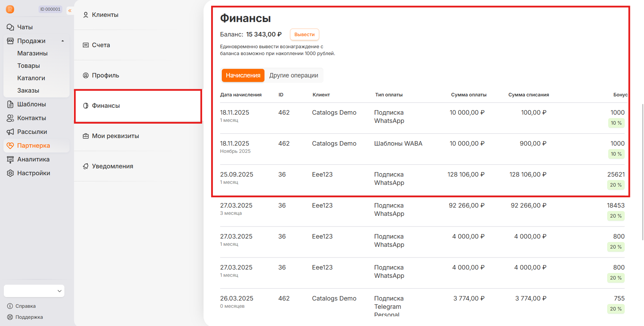The height and width of the screenshot is (326, 644).
Task: Open the empty dropdown above Справка
Action: (x=34, y=291)
